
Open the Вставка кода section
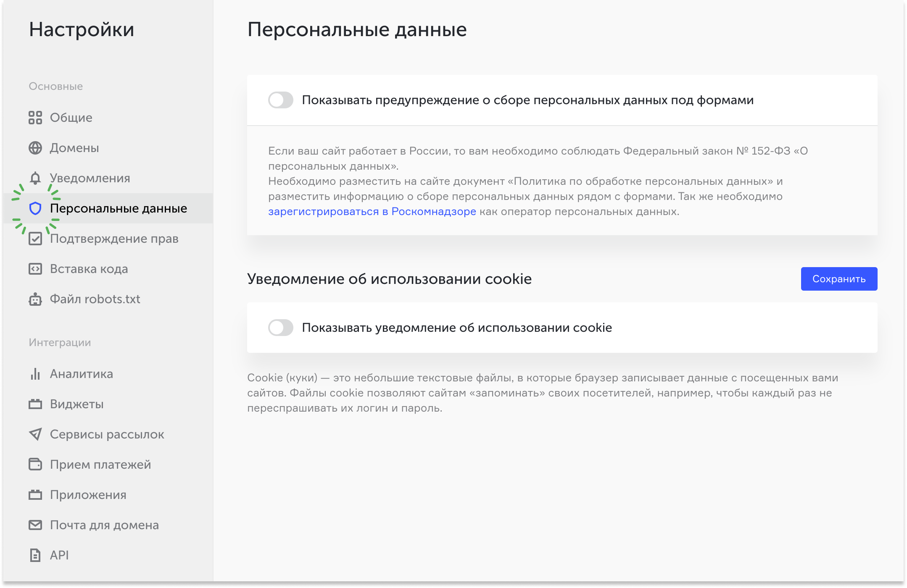point(108,269)
